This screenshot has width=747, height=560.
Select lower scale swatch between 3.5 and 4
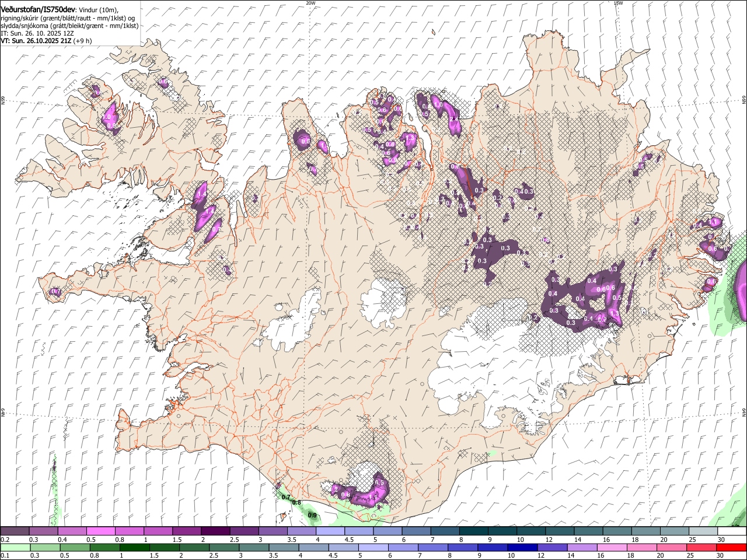pos(284,547)
